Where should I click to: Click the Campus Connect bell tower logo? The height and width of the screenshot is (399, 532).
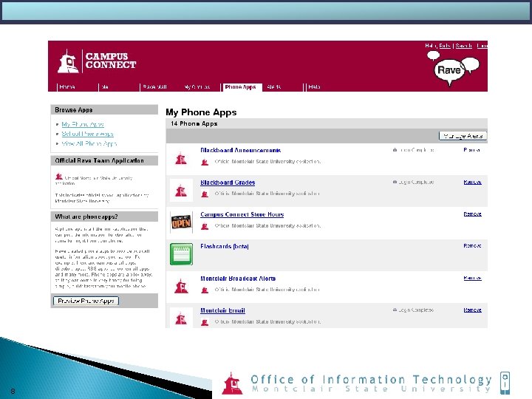coord(68,61)
